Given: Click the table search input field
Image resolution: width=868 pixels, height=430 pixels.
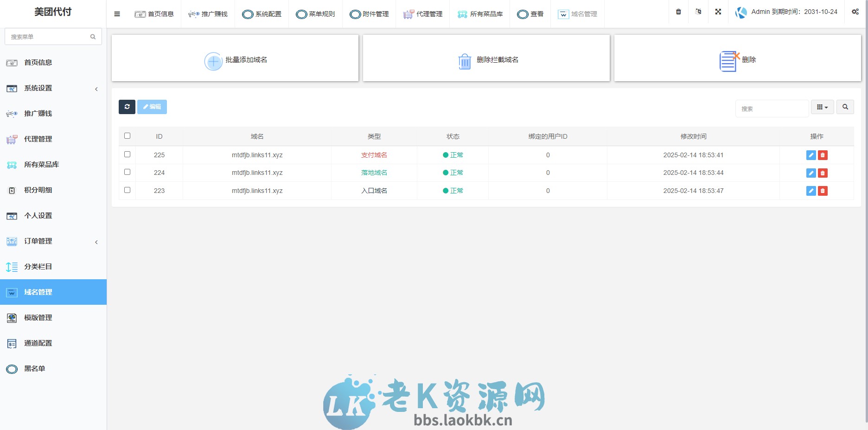Looking at the screenshot, I should click(772, 108).
